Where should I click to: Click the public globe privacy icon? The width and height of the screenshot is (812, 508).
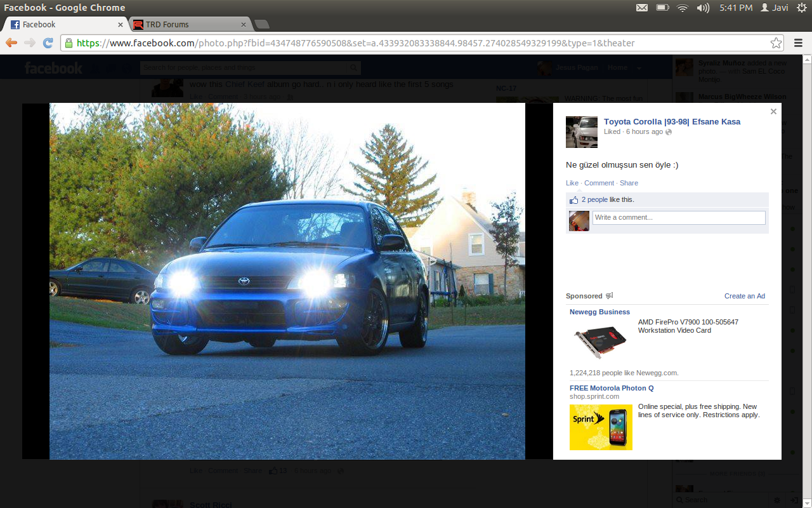[669, 132]
